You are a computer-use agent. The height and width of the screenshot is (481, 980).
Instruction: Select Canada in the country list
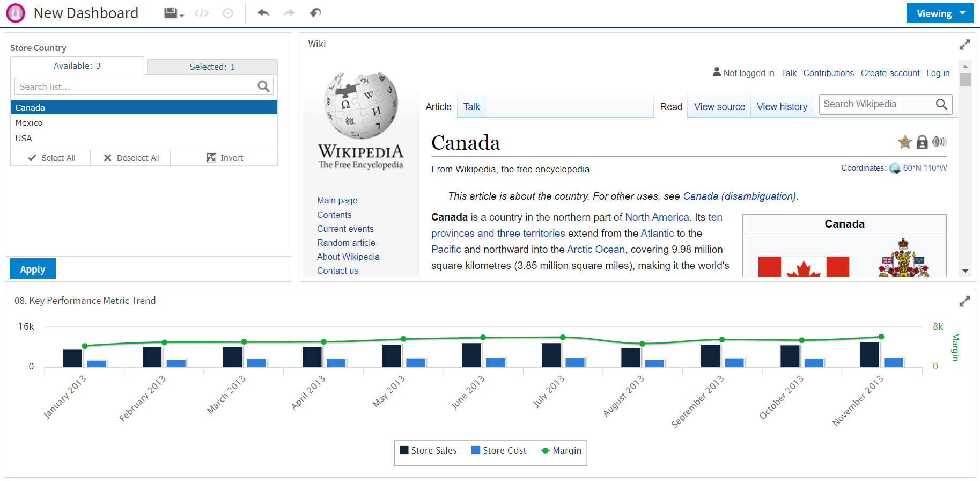click(x=144, y=107)
